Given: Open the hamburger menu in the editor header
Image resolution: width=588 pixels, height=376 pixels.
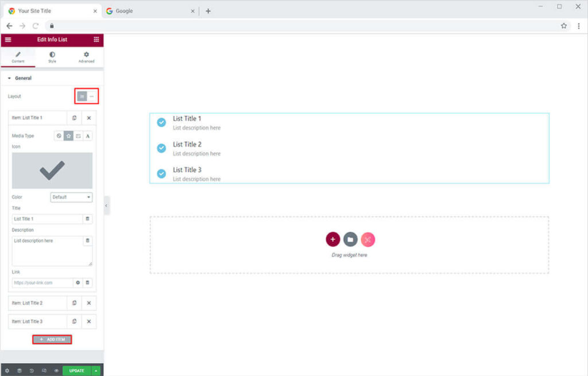Looking at the screenshot, I should [8, 40].
